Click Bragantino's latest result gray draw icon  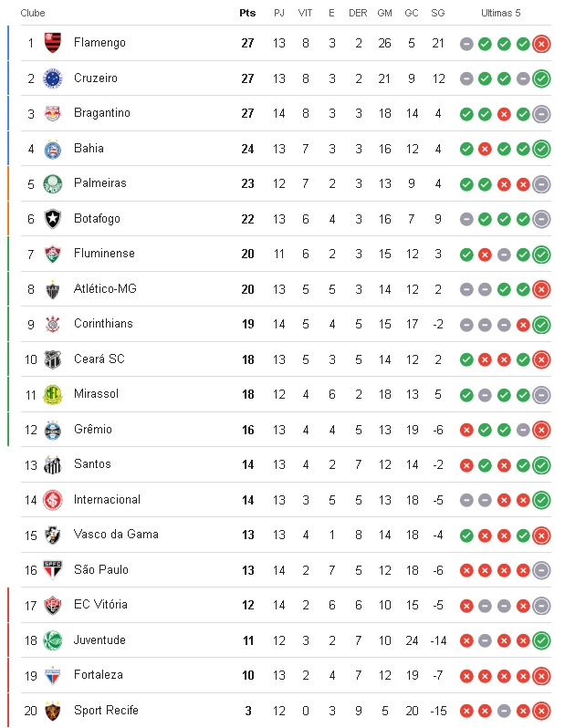[x=541, y=114]
